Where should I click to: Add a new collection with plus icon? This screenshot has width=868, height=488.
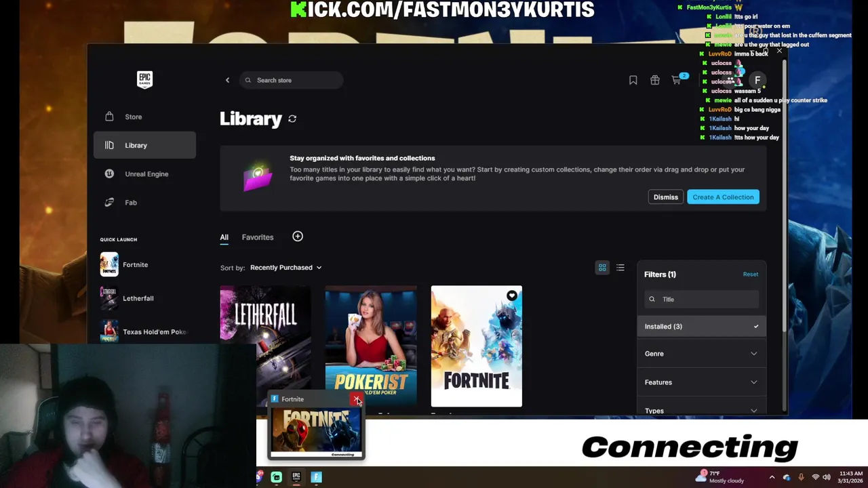[x=298, y=237]
